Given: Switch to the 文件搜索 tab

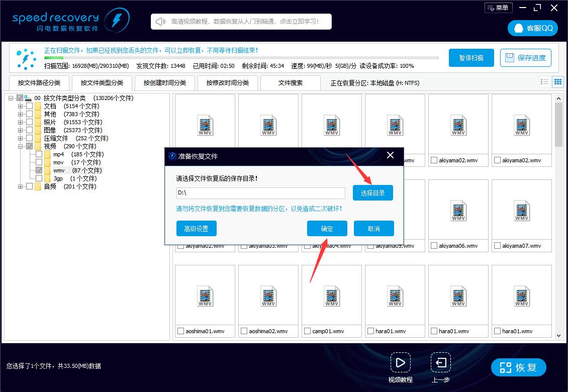Looking at the screenshot, I should pyautogui.click(x=290, y=82).
